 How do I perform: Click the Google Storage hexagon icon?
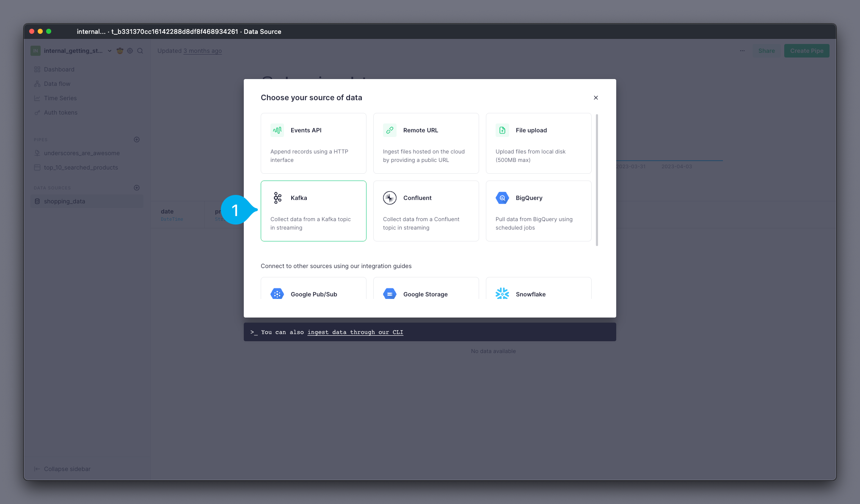(390, 293)
